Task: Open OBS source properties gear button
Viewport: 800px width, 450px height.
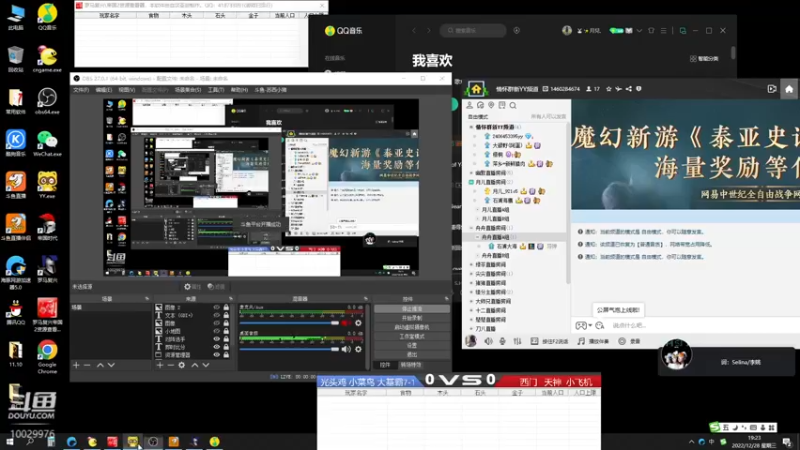Action: pos(192,287)
